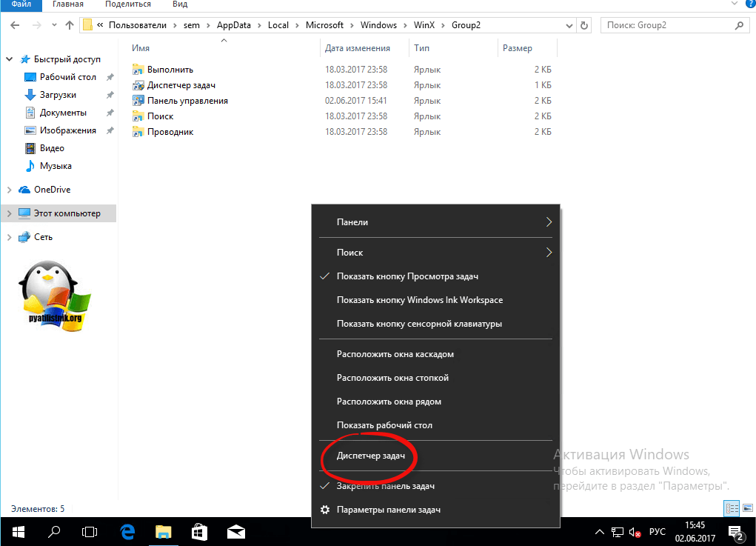Enable Показать кнопку сенсорной клавиатуры
756x546 pixels.
click(x=419, y=324)
